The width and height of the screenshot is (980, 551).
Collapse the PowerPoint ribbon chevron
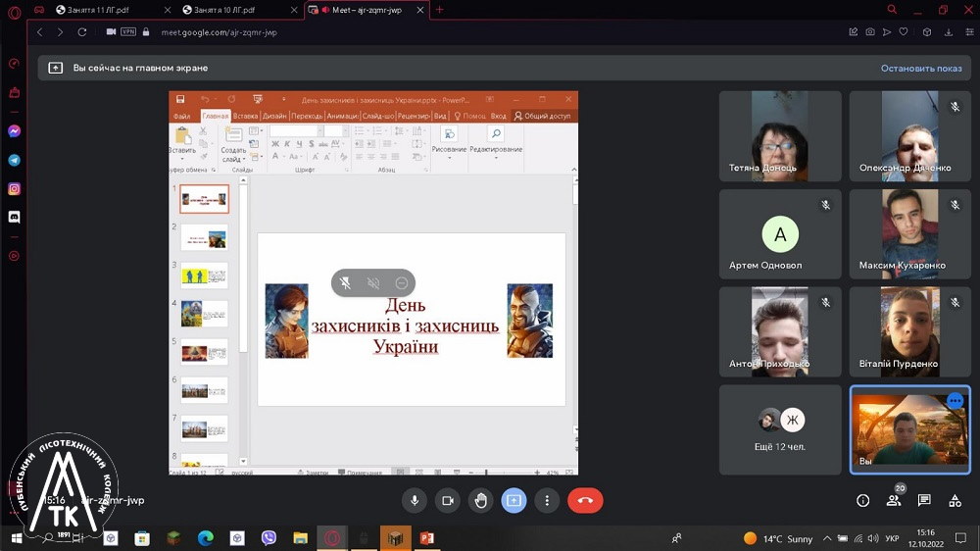point(573,170)
